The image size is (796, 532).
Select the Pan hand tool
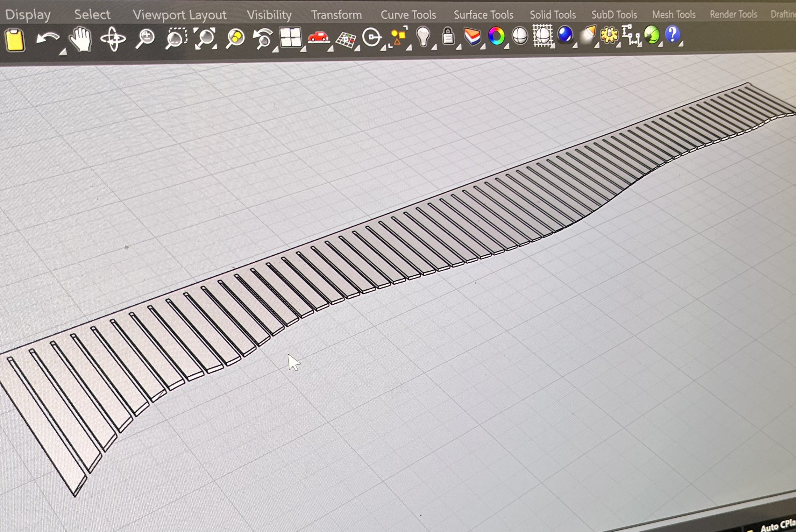pos(81,39)
